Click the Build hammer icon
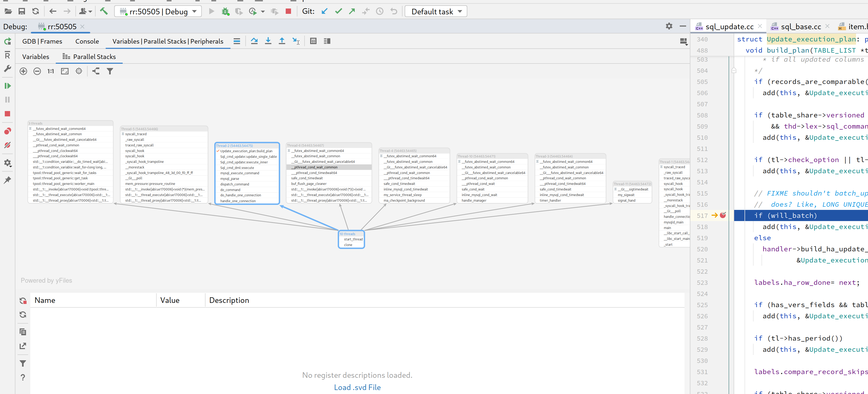Viewport: 868px width, 394px height. (x=104, y=11)
